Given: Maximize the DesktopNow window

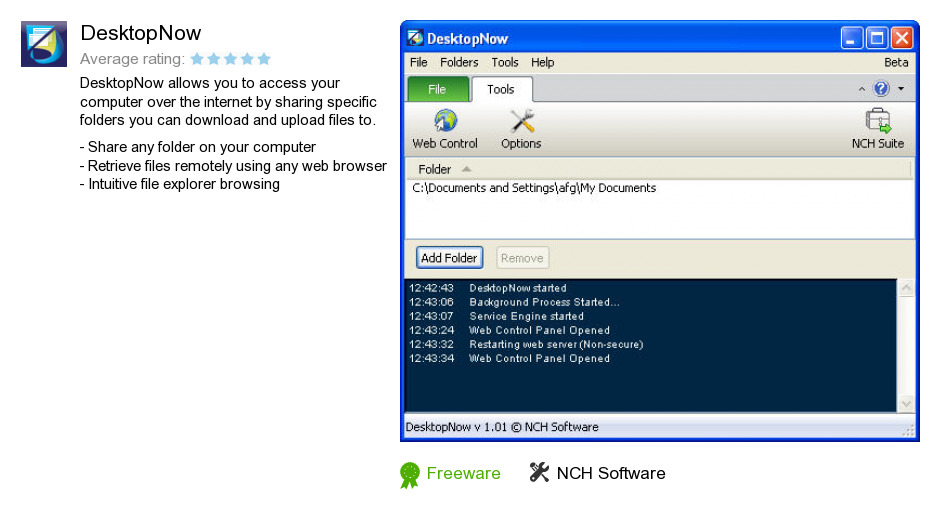Looking at the screenshot, I should click(x=876, y=38).
